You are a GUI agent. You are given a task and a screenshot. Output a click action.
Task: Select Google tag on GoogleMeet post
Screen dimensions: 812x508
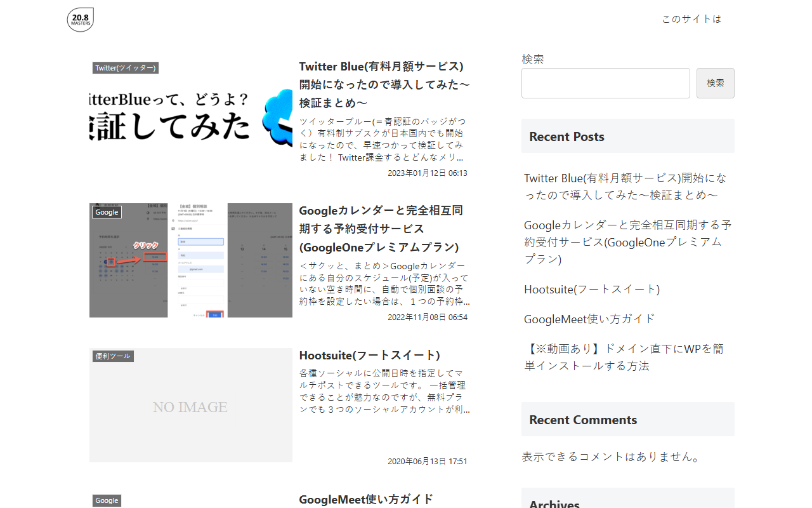tap(107, 501)
